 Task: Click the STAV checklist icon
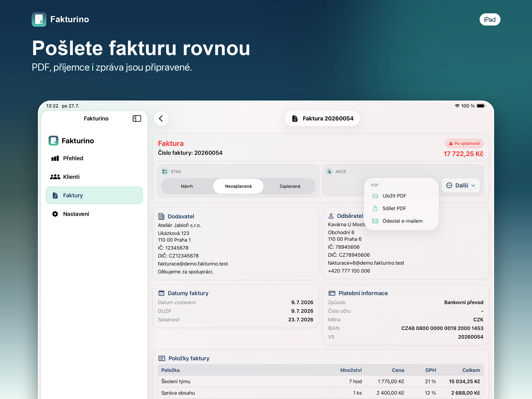165,171
